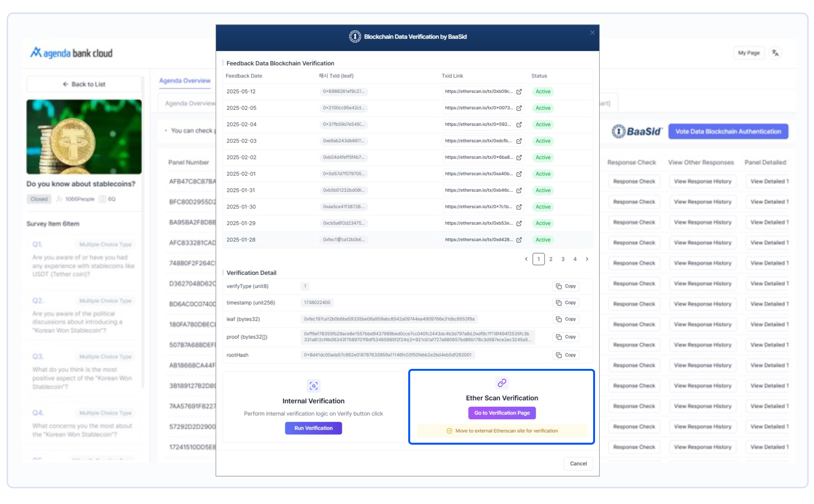Open external link icon for 2025-02-05 row
The image size is (814, 504).
click(x=519, y=108)
